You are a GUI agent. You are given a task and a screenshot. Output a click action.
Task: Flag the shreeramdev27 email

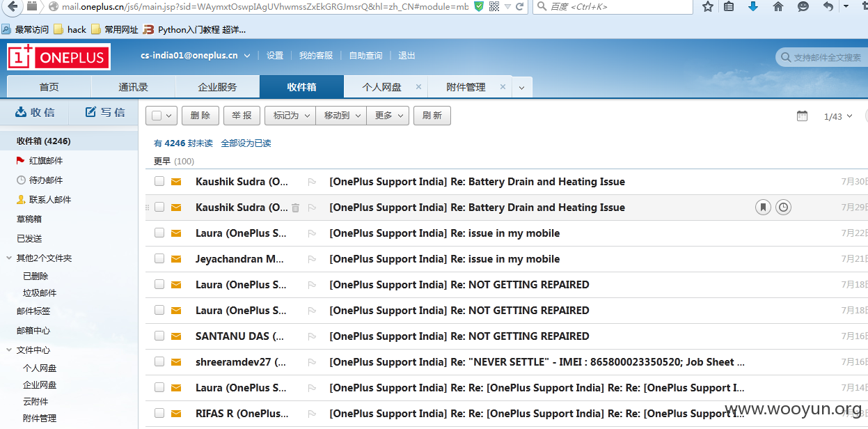click(x=312, y=362)
